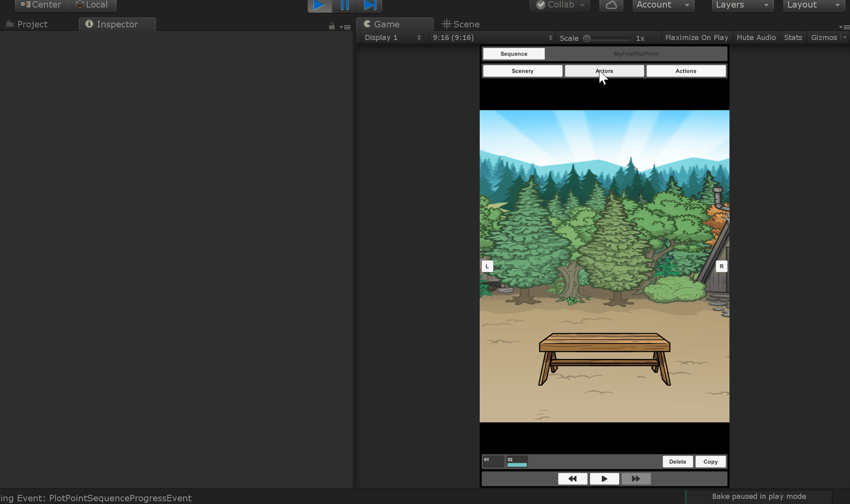This screenshot has width=850, height=504.
Task: Open the cloud services icon
Action: coord(611,5)
